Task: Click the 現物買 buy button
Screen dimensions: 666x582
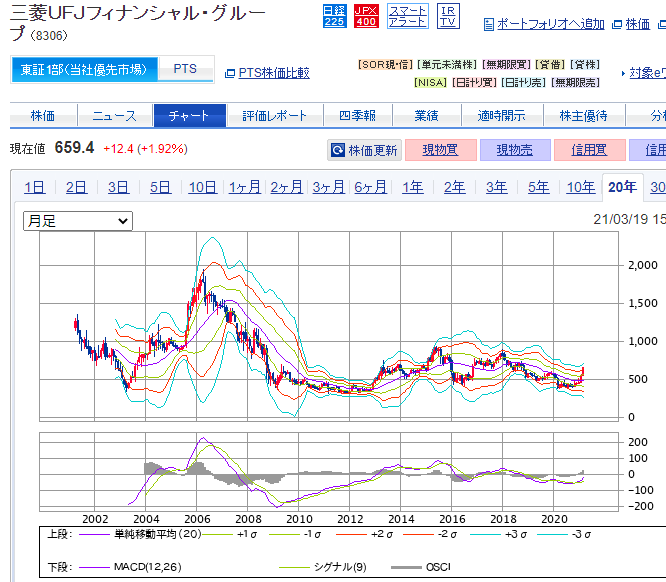Action: pos(440,150)
